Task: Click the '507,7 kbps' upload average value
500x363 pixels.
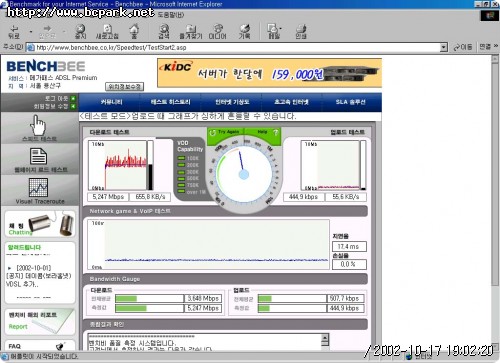Action: [345, 298]
